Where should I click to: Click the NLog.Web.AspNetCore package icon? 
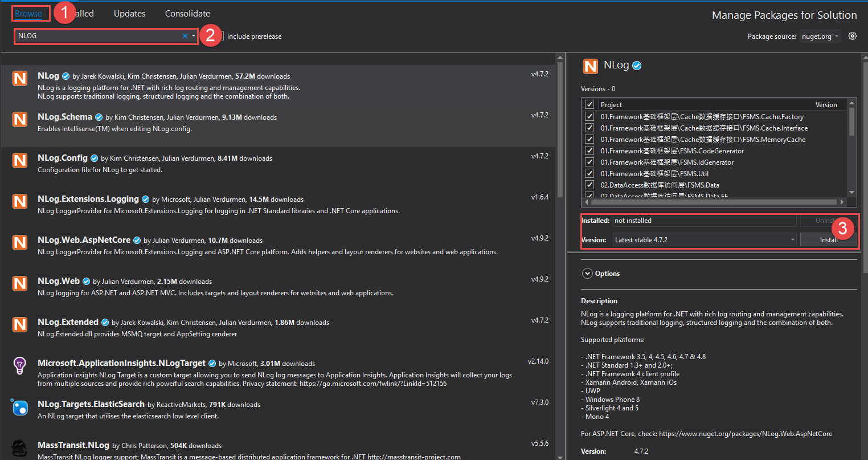tap(20, 242)
